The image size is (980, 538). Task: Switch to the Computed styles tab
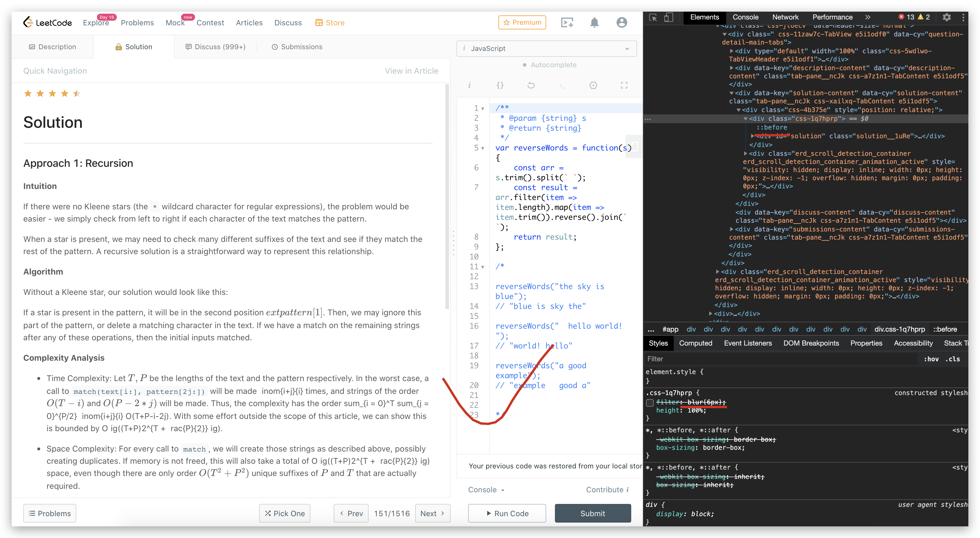coord(696,343)
